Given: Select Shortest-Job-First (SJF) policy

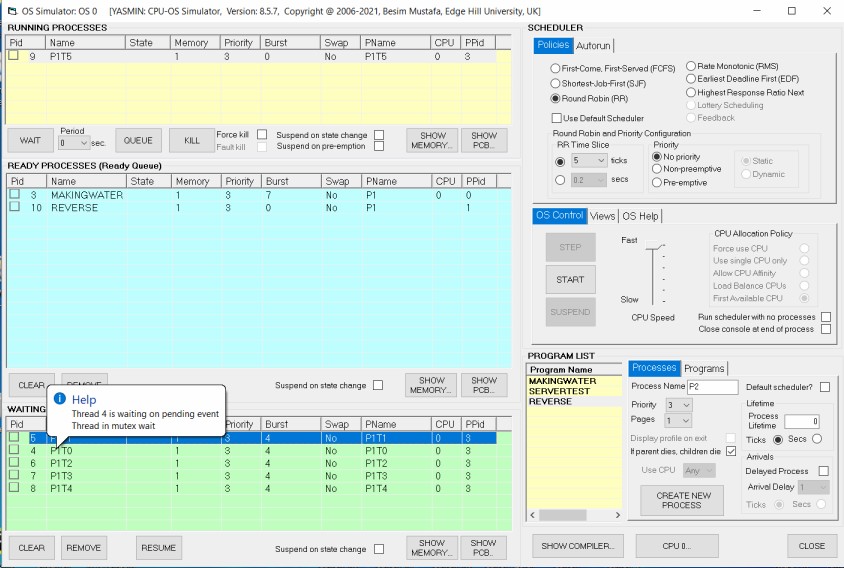Looking at the screenshot, I should click(x=555, y=83).
